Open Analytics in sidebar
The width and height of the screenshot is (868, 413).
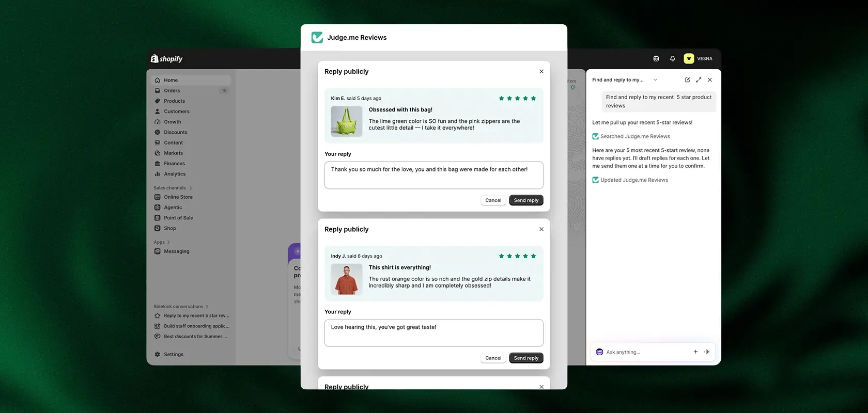pos(191,174)
